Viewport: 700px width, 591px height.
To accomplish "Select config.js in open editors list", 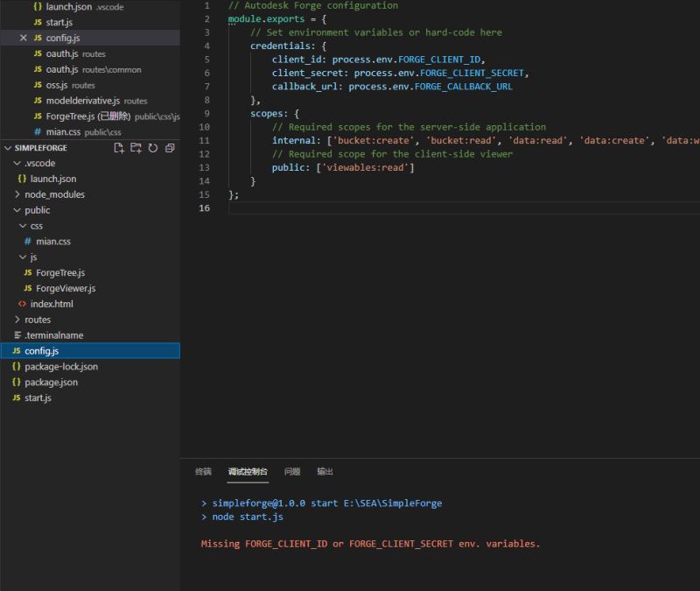I will [x=90, y=38].
